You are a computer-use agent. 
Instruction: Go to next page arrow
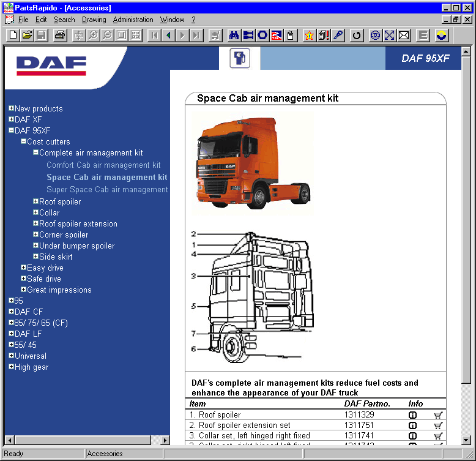point(182,36)
